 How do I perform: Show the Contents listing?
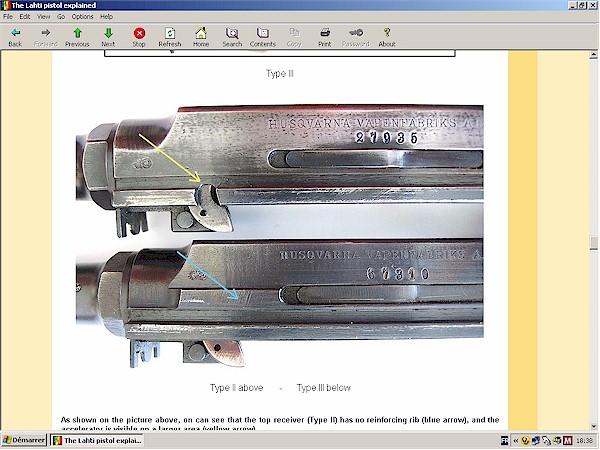pos(262,37)
